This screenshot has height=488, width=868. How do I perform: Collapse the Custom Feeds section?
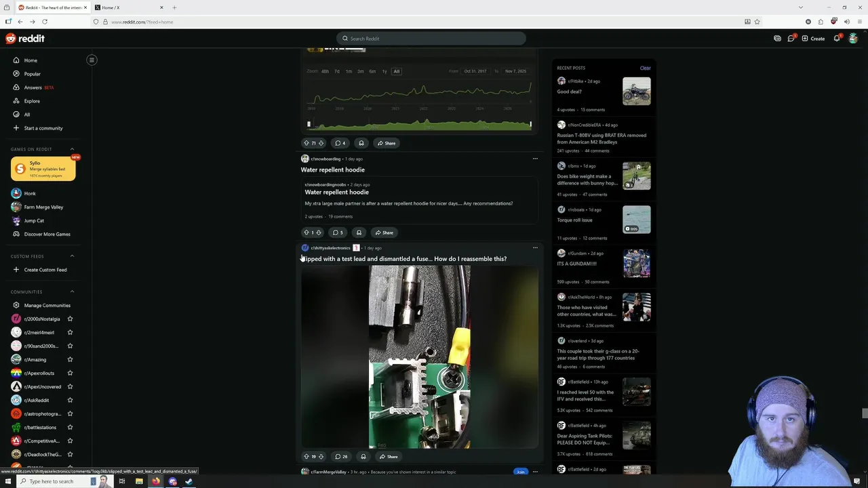point(73,256)
